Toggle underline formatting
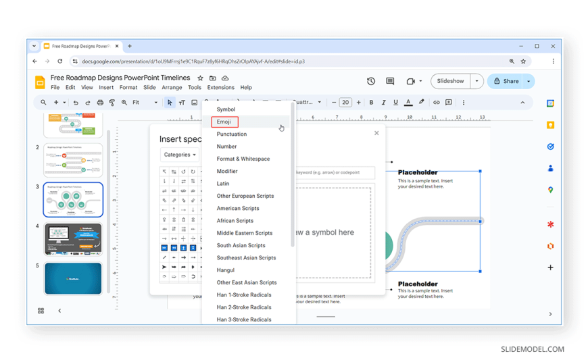Screen dimensions: 588x364 (395, 103)
